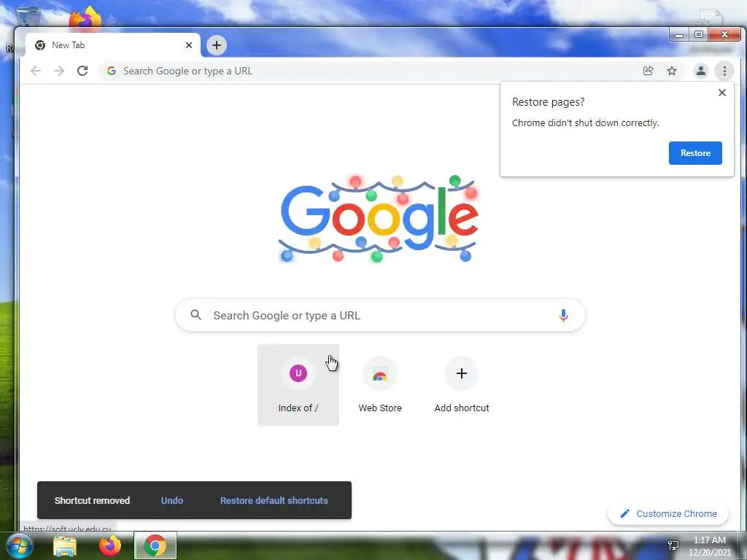Open Chrome's three-dot menu
The height and width of the screenshot is (560, 747).
click(x=724, y=71)
